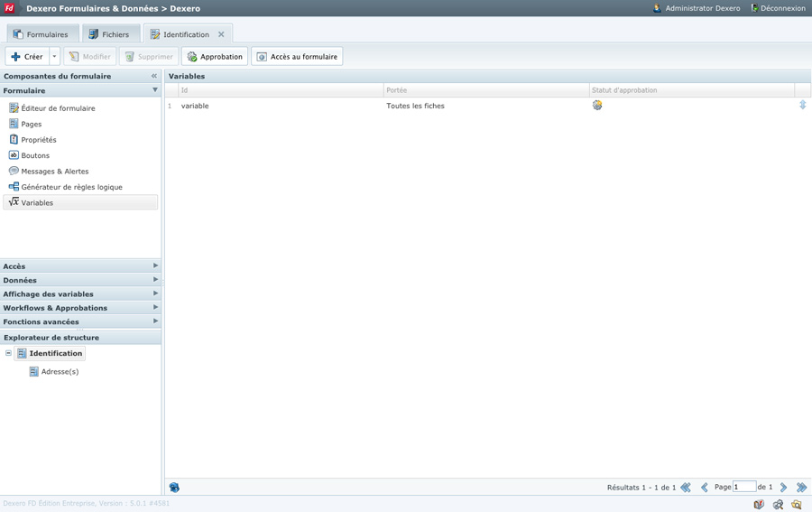This screenshot has width=812, height=512.
Task: Open Générateur de règles logique
Action: pyautogui.click(x=71, y=187)
